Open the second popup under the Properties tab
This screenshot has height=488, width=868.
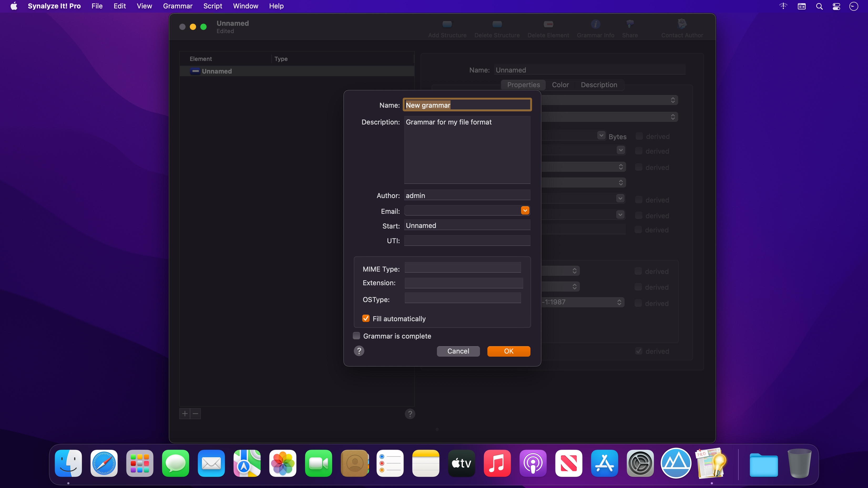point(610,117)
